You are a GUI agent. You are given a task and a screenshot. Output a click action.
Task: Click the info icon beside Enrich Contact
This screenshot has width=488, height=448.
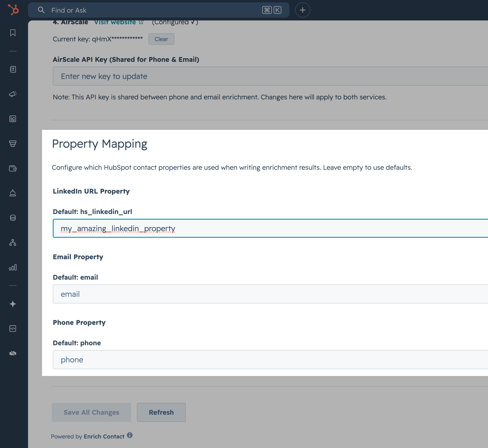pos(130,435)
